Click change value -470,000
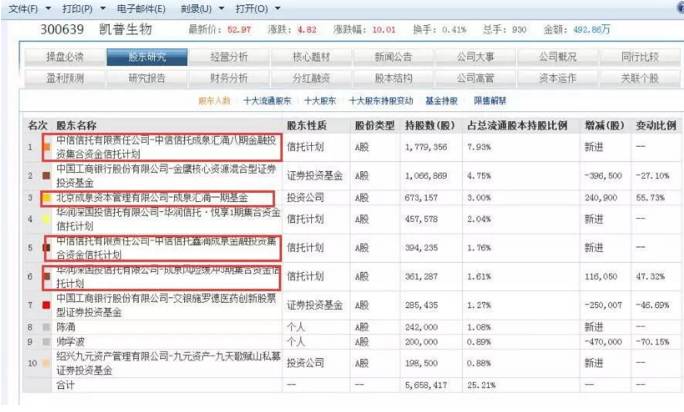Screen dimensions: 684x412 pyautogui.click(x=603, y=342)
